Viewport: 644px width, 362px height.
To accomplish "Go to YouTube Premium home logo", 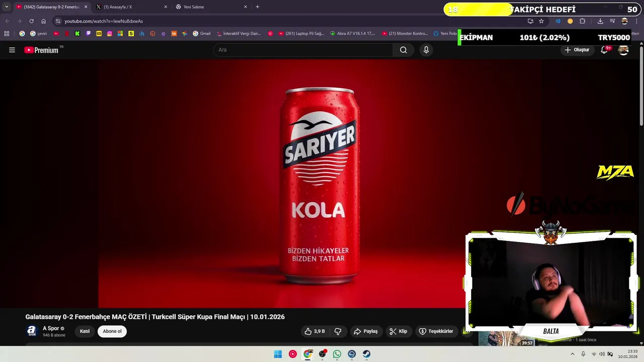I will click(x=42, y=50).
